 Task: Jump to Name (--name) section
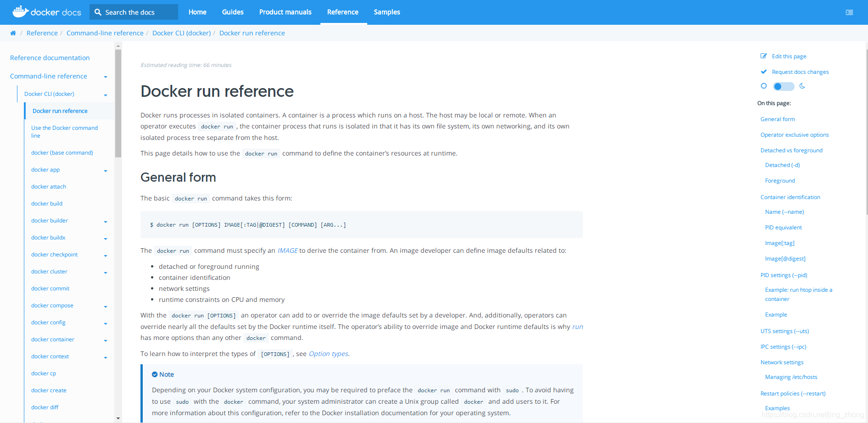coord(784,212)
